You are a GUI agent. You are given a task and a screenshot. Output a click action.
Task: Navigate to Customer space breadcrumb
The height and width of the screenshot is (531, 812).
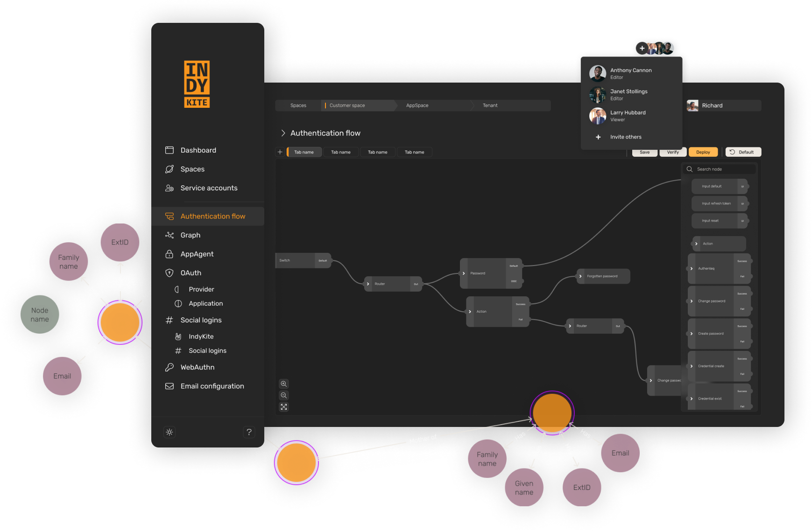347,105
